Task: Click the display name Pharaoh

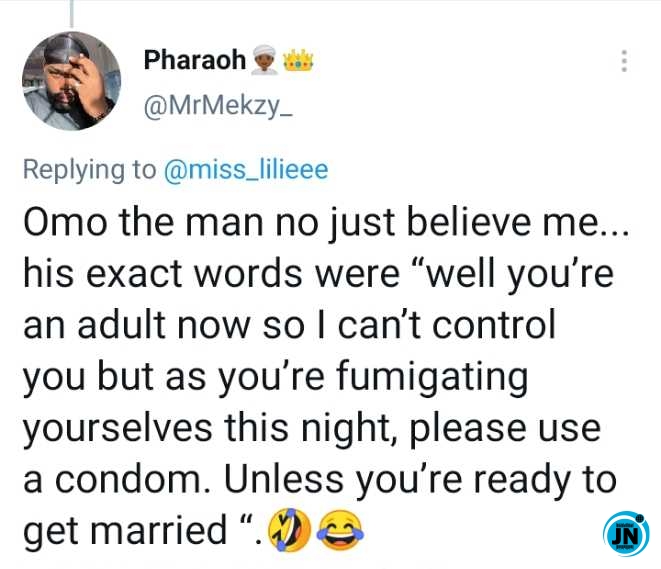Action: 195,59
